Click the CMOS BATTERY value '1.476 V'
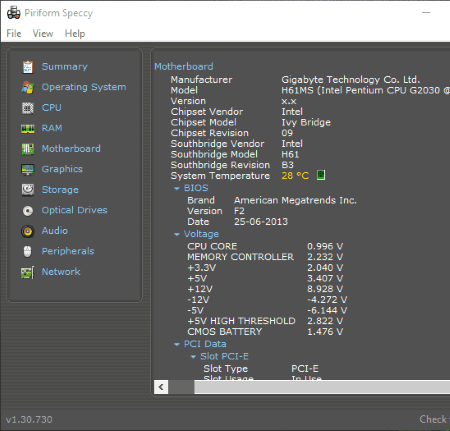This screenshot has width=450, height=431. (325, 332)
